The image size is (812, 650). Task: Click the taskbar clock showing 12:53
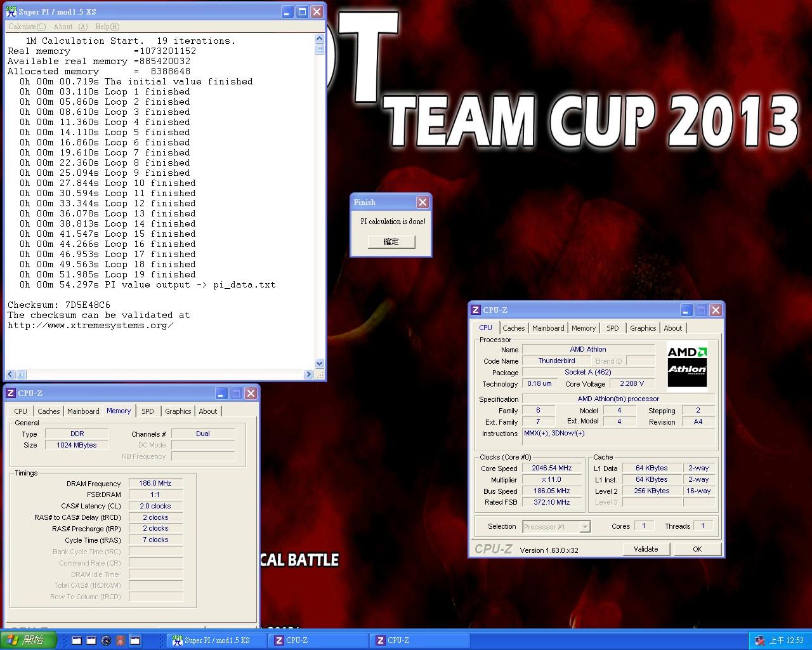(x=787, y=640)
